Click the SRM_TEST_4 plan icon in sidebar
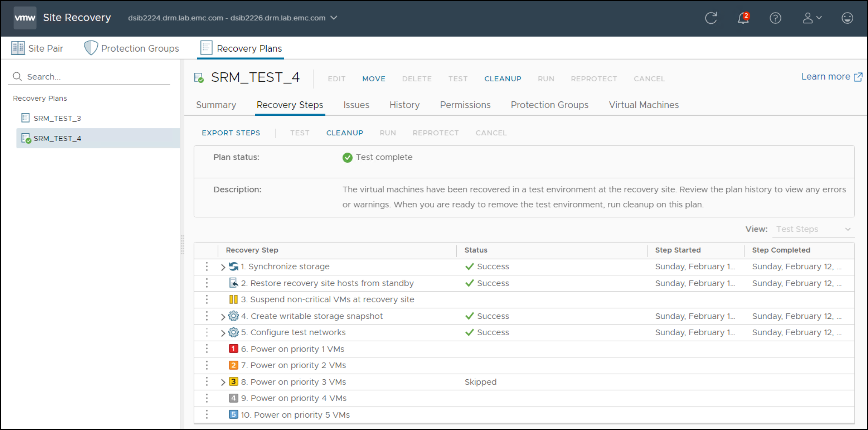The height and width of the screenshot is (430, 868). [26, 138]
